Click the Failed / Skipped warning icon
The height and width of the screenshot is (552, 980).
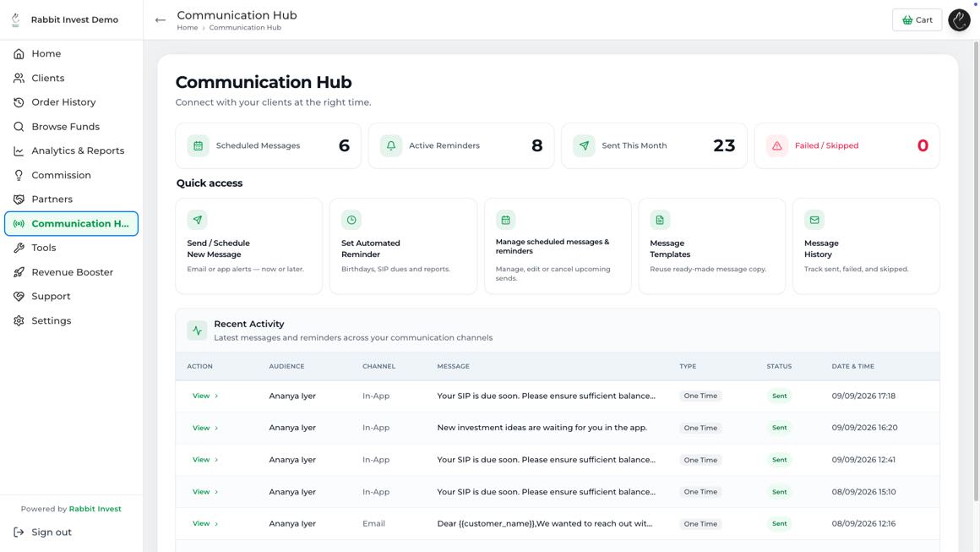[777, 145]
